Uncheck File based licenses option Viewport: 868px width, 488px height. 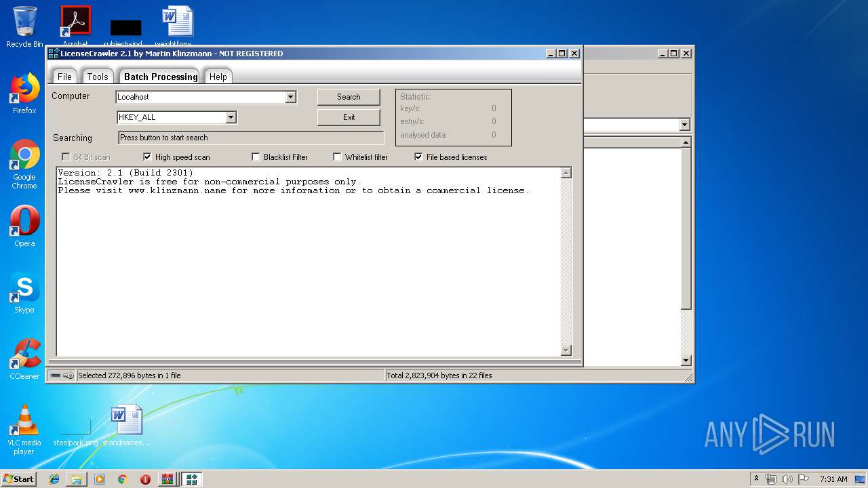click(418, 157)
